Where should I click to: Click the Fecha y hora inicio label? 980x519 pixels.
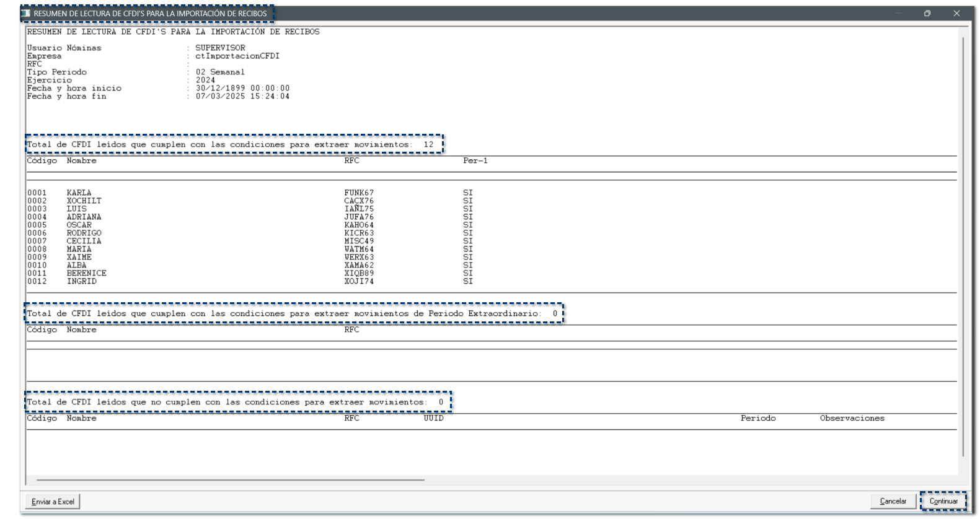pyautogui.click(x=74, y=88)
